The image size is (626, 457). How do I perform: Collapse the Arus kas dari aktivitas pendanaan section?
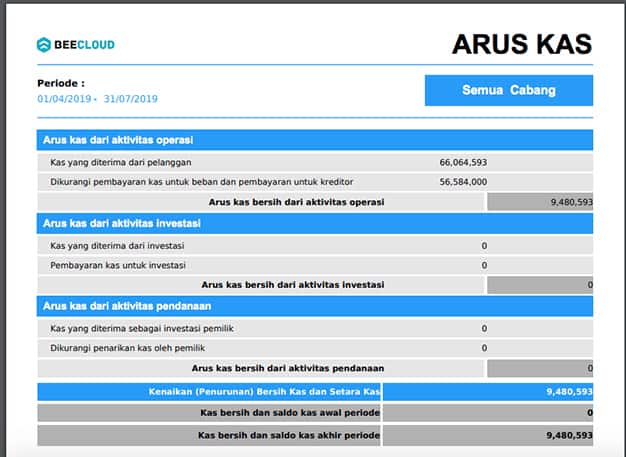125,306
